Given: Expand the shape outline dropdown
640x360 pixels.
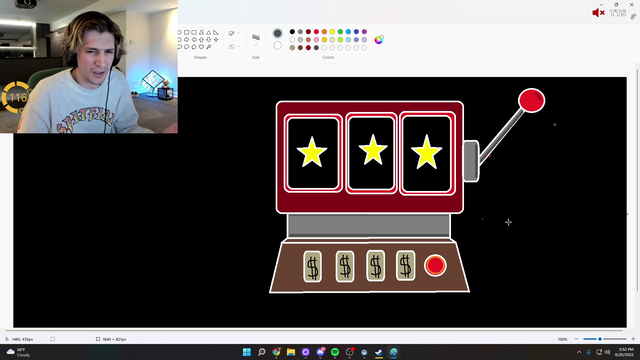Looking at the screenshot, I should 238,33.
